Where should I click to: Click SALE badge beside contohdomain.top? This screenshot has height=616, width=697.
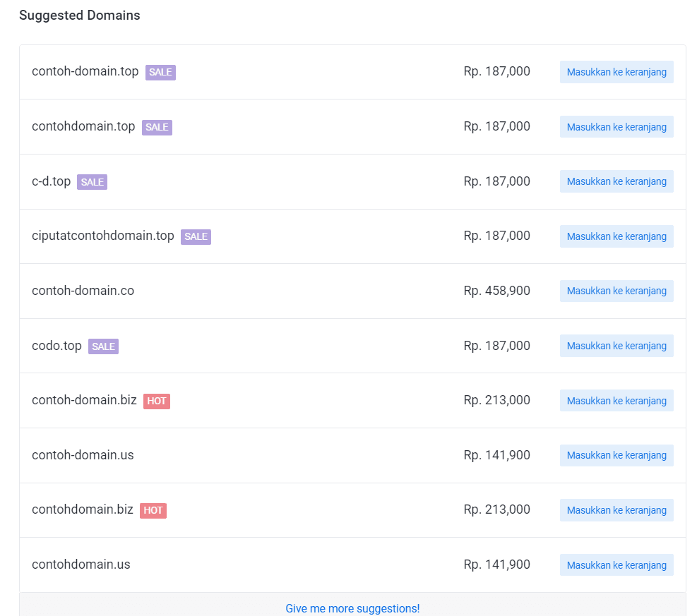pyautogui.click(x=157, y=127)
